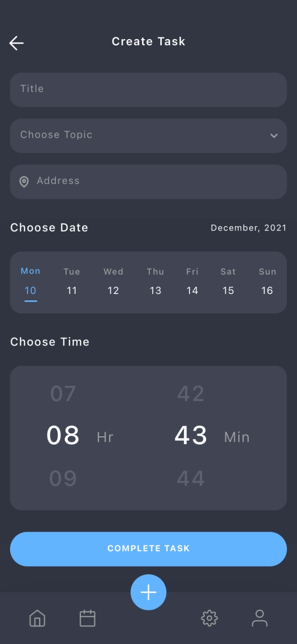This screenshot has height=644, width=297.
Task: Click the back arrow on Create Task
Action: click(16, 42)
